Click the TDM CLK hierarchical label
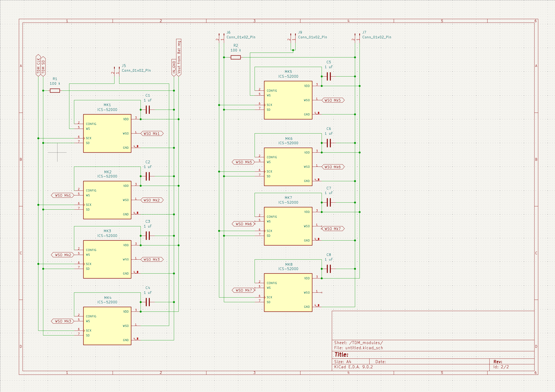Viewport: 555px width, 392px height. pos(38,66)
